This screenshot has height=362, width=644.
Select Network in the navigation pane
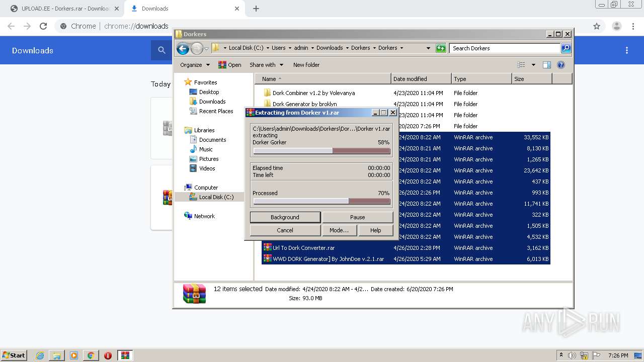coord(199,216)
